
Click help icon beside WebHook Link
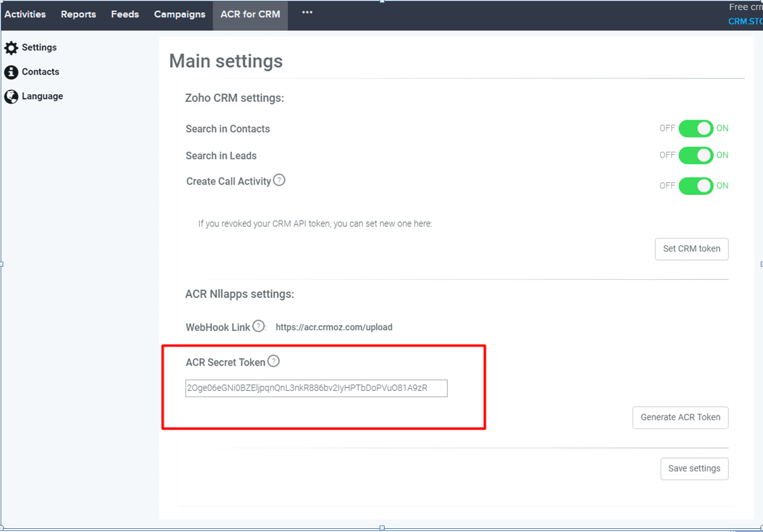[258, 326]
